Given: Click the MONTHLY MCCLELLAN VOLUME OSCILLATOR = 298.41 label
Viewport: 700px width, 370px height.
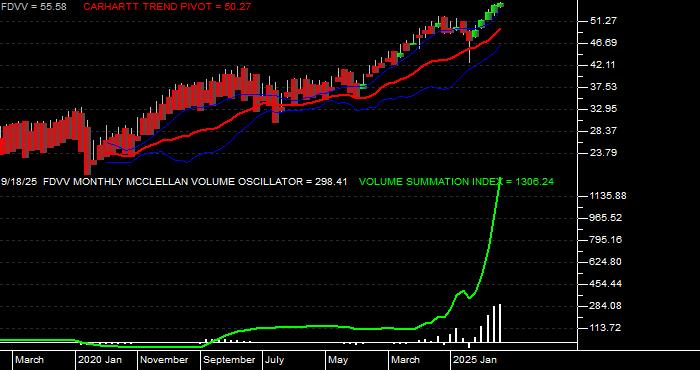Looking at the screenshot, I should pos(210,182).
